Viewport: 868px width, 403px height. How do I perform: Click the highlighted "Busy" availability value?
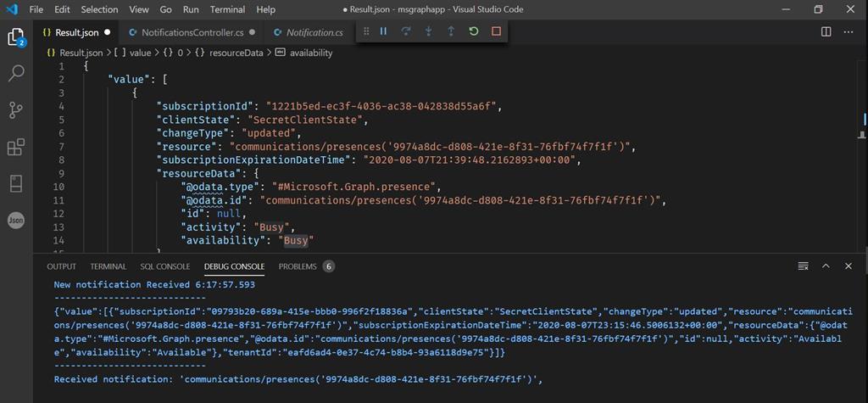pos(296,241)
